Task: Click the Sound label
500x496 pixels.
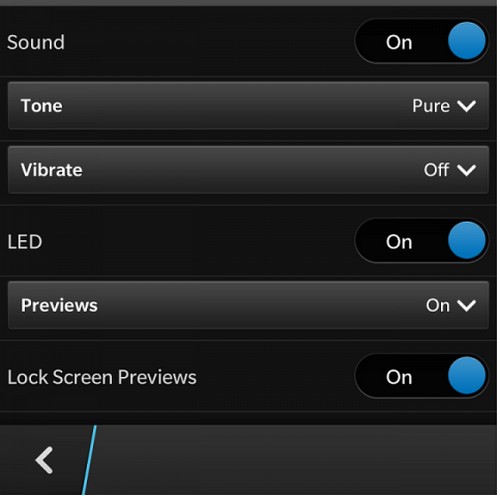Action: [x=36, y=42]
